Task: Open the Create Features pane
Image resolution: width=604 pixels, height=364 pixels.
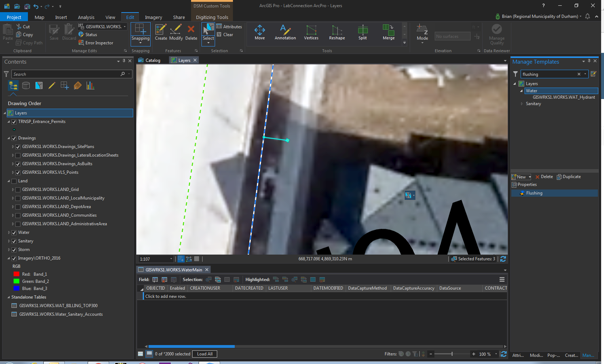Action: pyautogui.click(x=161, y=33)
